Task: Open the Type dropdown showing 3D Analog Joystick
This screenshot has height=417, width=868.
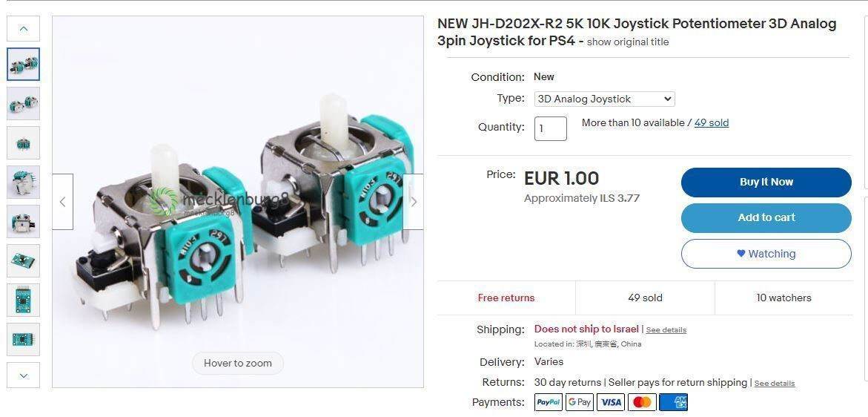Action: pos(605,99)
